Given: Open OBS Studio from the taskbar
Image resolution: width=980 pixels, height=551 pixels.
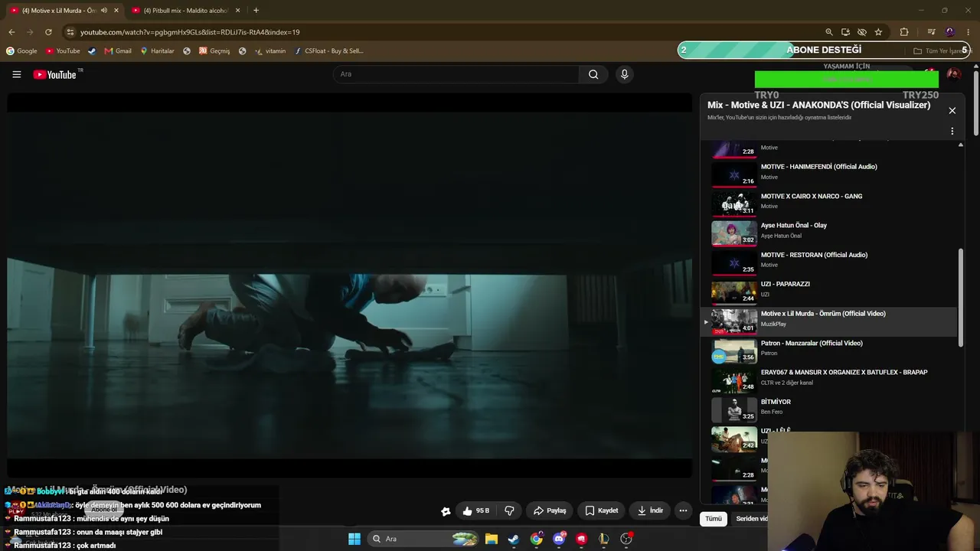Looking at the screenshot, I should 626,539.
